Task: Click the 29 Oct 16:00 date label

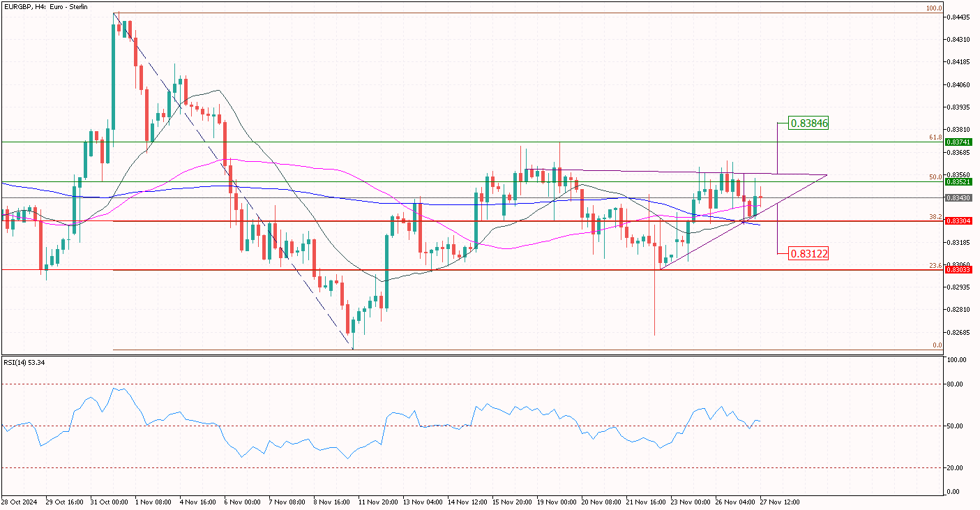Action: pos(65,502)
